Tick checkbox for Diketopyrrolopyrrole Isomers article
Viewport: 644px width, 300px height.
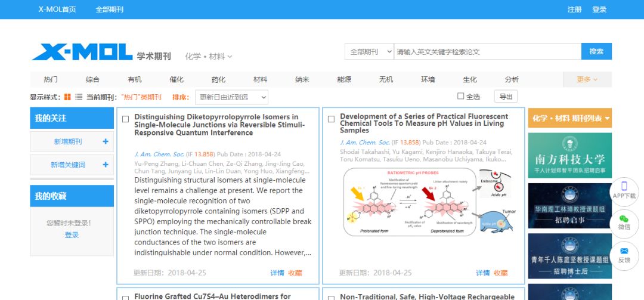pos(125,119)
